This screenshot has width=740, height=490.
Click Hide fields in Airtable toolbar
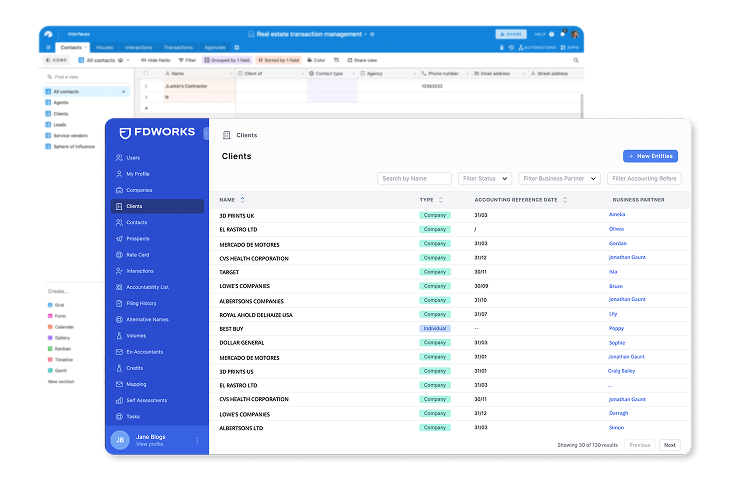[x=156, y=60]
